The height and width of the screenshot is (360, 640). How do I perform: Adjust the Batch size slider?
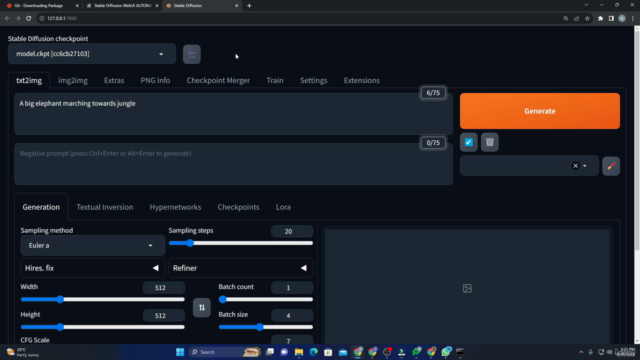pyautogui.click(x=266, y=327)
